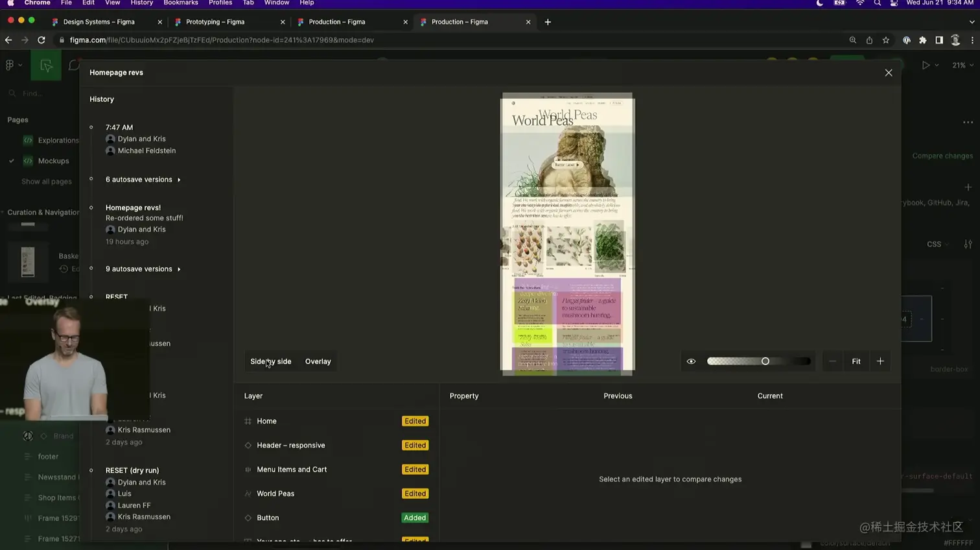This screenshot has width=980, height=550.
Task: Select the footer layer in the sidebar
Action: pos(48,457)
